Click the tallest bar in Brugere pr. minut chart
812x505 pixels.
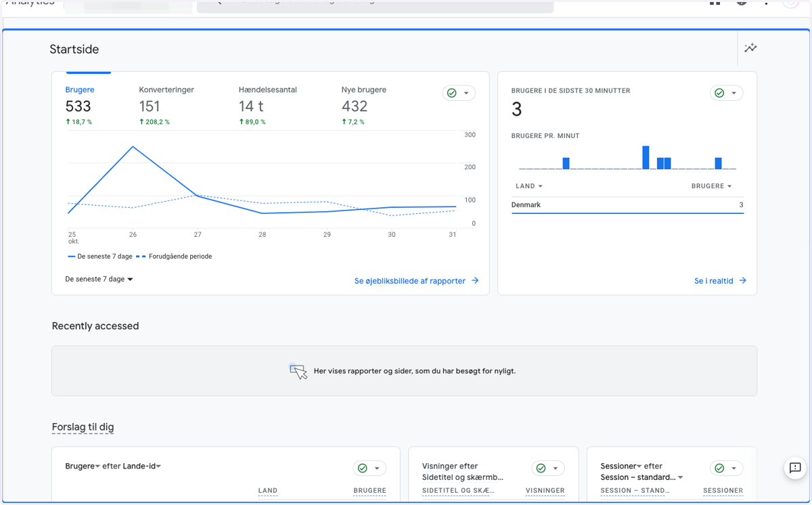[x=646, y=157]
